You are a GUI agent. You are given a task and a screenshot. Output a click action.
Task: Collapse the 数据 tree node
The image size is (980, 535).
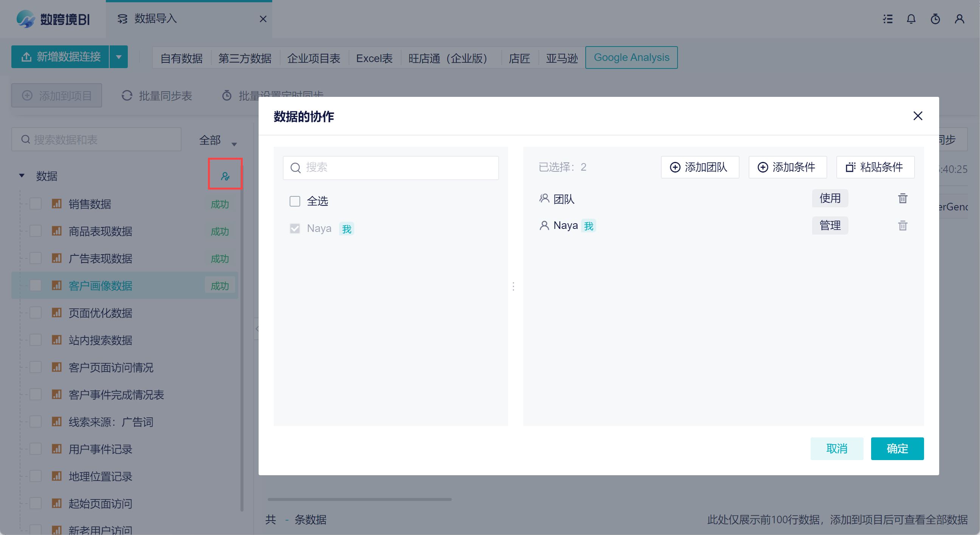pyautogui.click(x=22, y=176)
